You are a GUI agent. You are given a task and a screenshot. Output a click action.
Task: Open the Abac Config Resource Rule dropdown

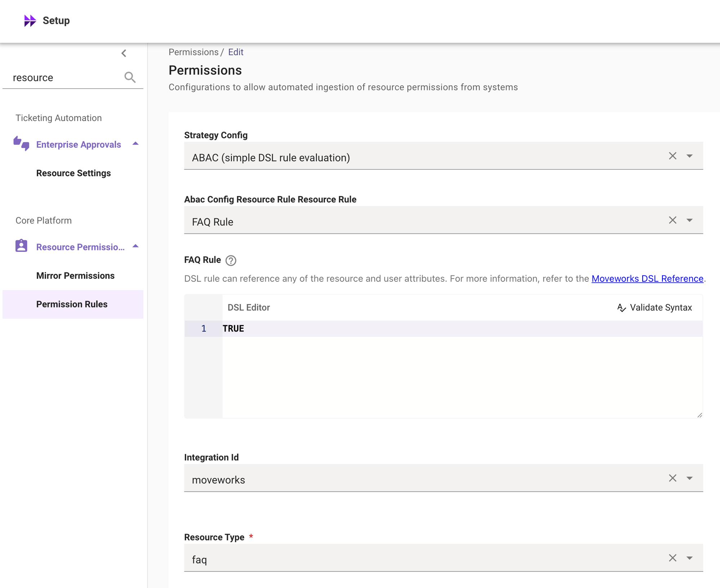tap(689, 220)
